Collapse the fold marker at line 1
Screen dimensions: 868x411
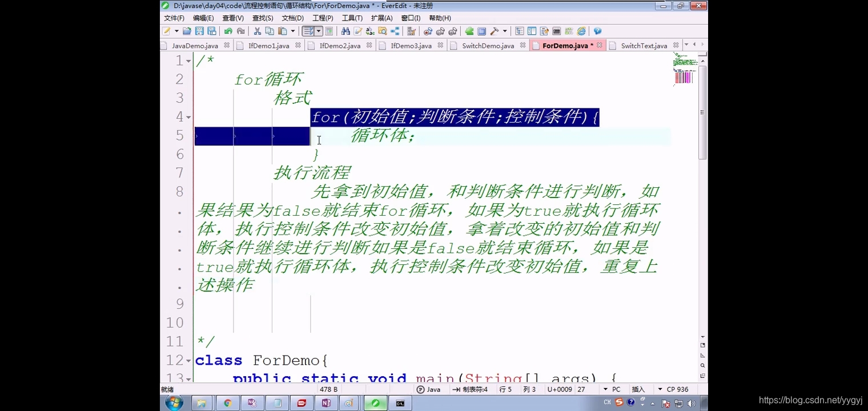click(188, 62)
